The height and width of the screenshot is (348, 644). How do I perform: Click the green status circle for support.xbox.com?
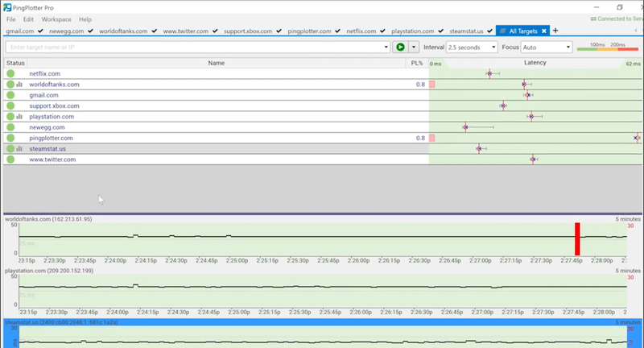[10, 106]
